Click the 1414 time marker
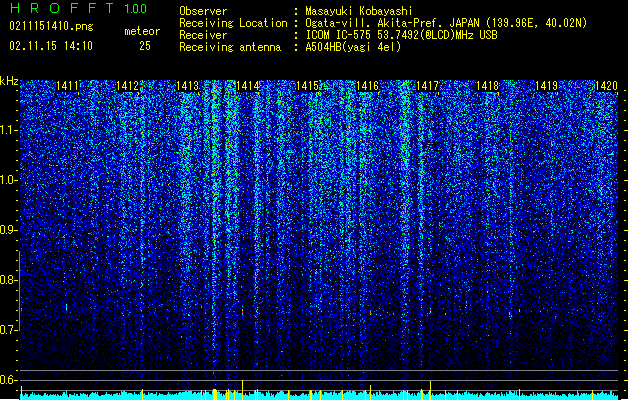 click(x=248, y=86)
